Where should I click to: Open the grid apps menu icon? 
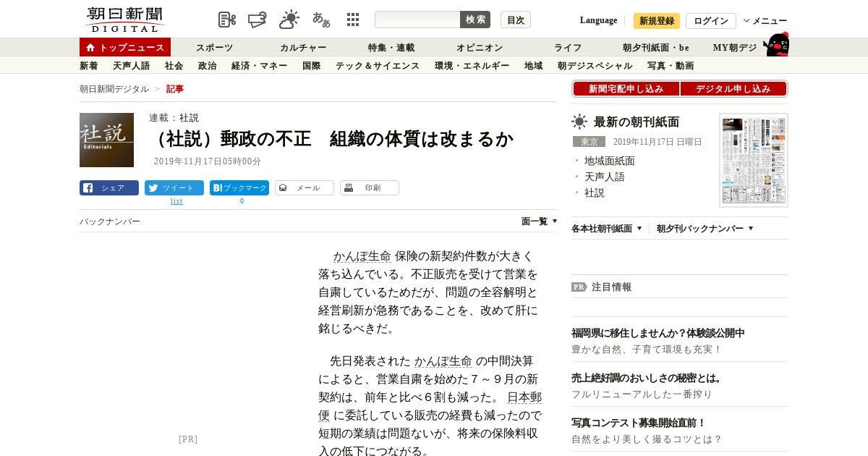(353, 20)
